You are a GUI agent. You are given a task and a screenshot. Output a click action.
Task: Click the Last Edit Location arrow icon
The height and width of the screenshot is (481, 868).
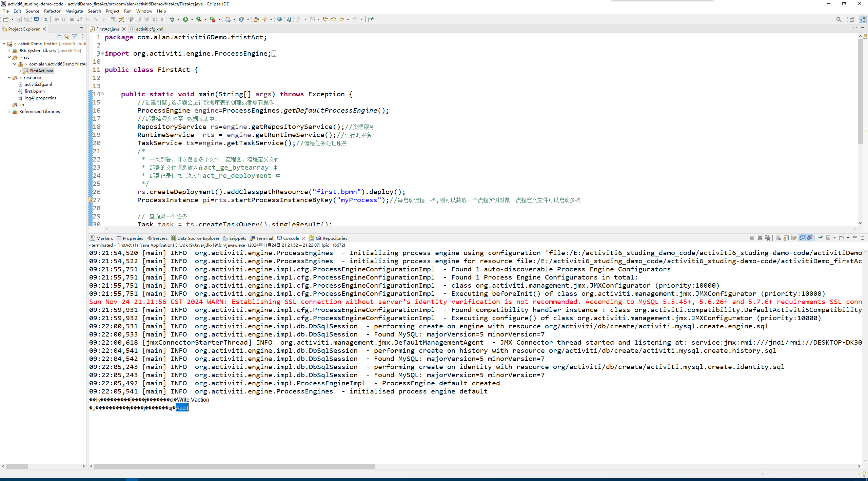coord(325,19)
